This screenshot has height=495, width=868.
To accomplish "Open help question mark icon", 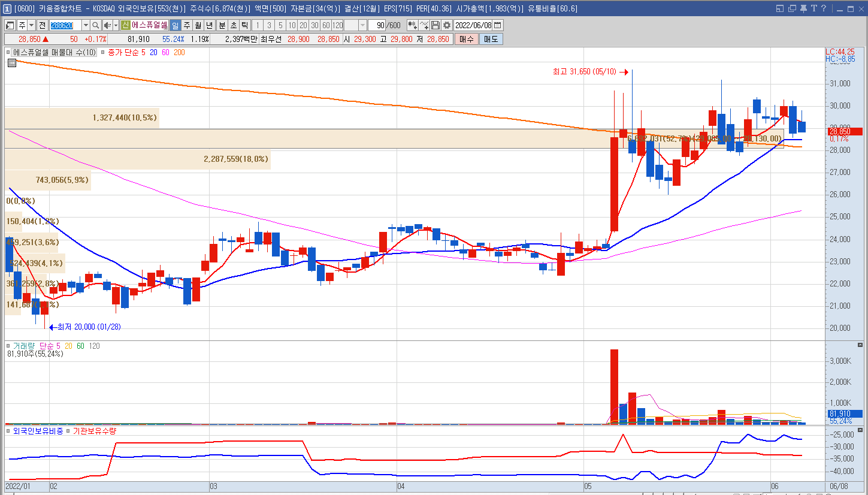I will click(824, 8).
